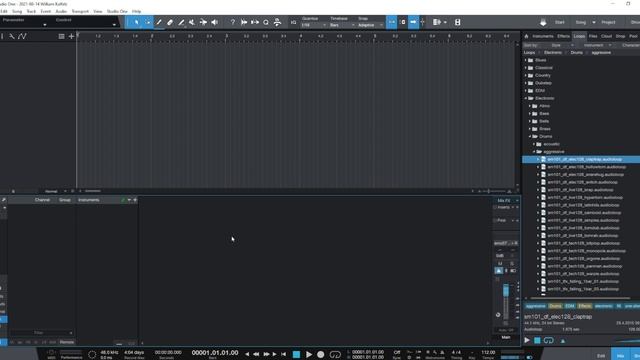Select the Range tool
The height and width of the screenshot is (360, 640).
tap(148, 22)
